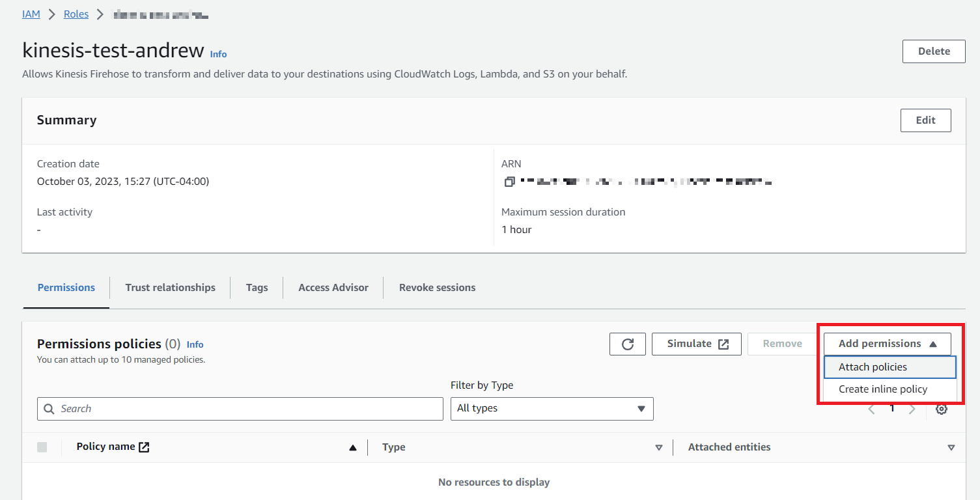Collapse the Add permissions dropdown
The height and width of the screenshot is (500, 980).
tap(887, 344)
